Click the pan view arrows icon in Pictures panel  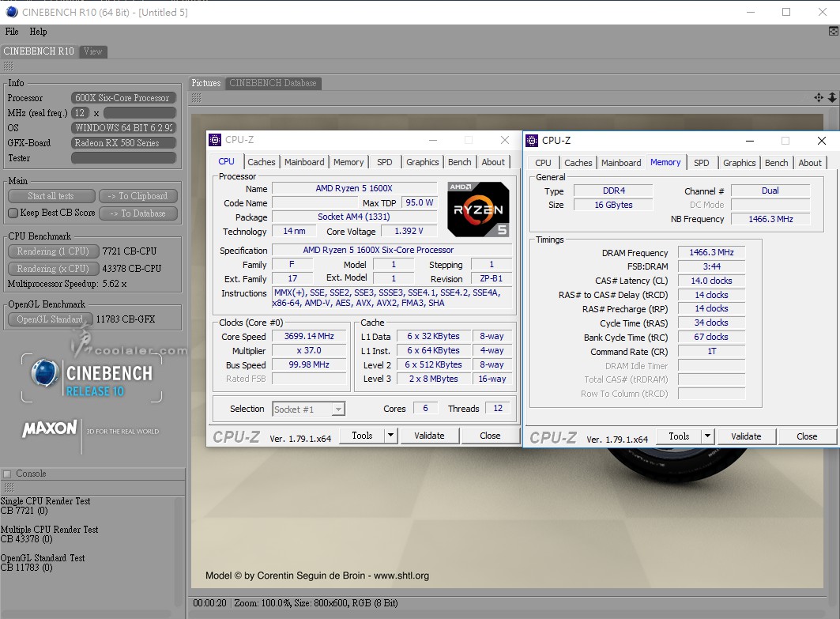[819, 97]
